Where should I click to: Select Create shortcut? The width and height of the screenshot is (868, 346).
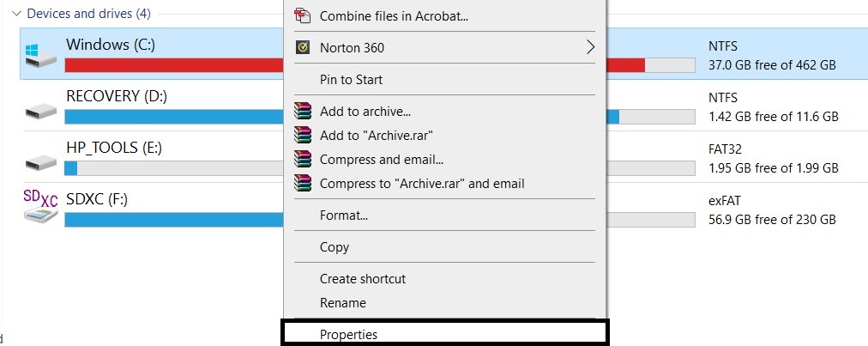pyautogui.click(x=362, y=279)
